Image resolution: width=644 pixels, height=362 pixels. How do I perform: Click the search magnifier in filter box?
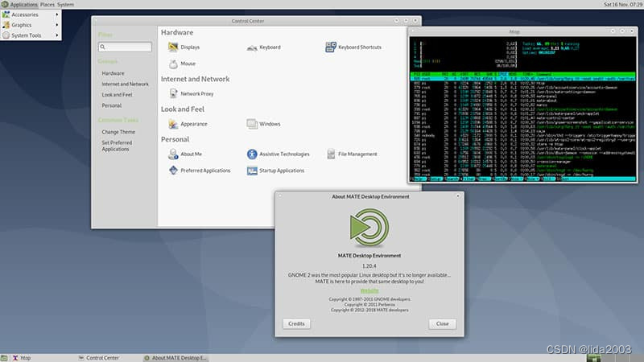tap(103, 47)
